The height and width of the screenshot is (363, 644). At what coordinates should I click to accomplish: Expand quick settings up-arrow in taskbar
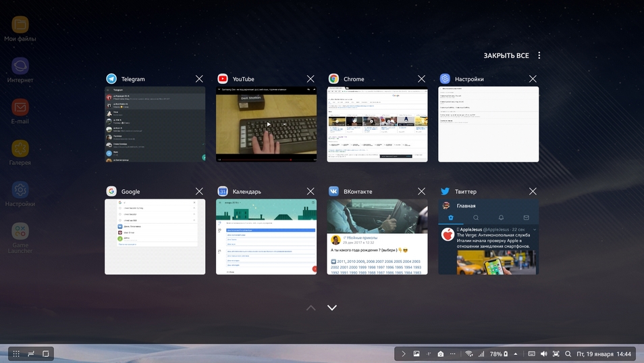click(516, 354)
